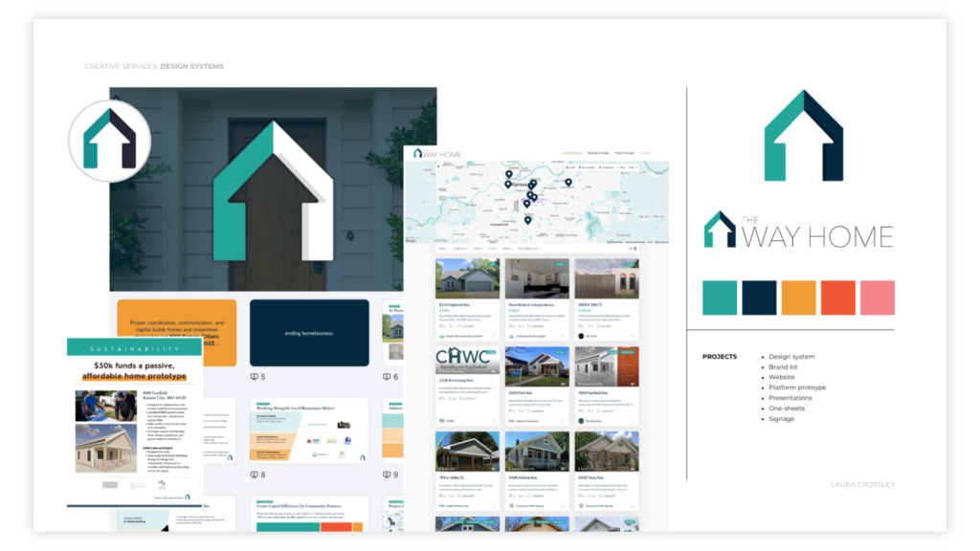Open the 2520 Park Ave listing card
The width and height of the screenshot is (980, 551).
537,386
